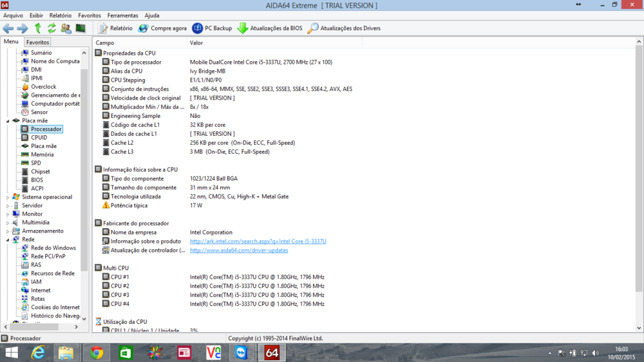
Task: Click the green up arrow toolbar icon
Action: click(37, 28)
